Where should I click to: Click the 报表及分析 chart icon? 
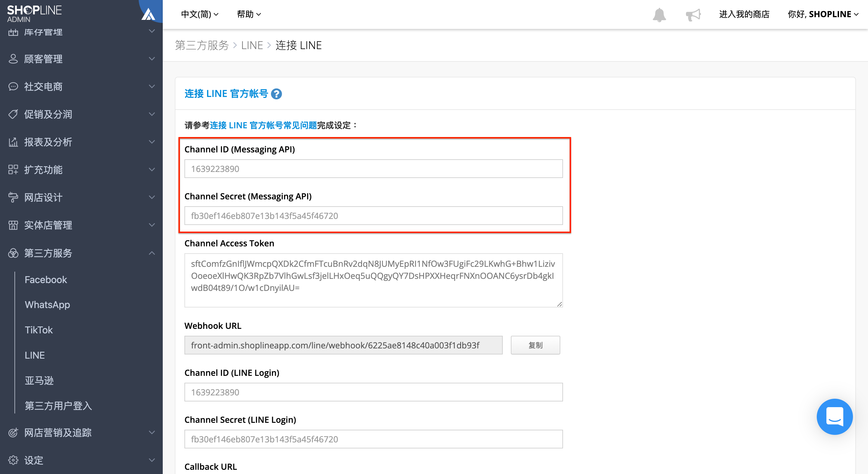[x=13, y=142]
